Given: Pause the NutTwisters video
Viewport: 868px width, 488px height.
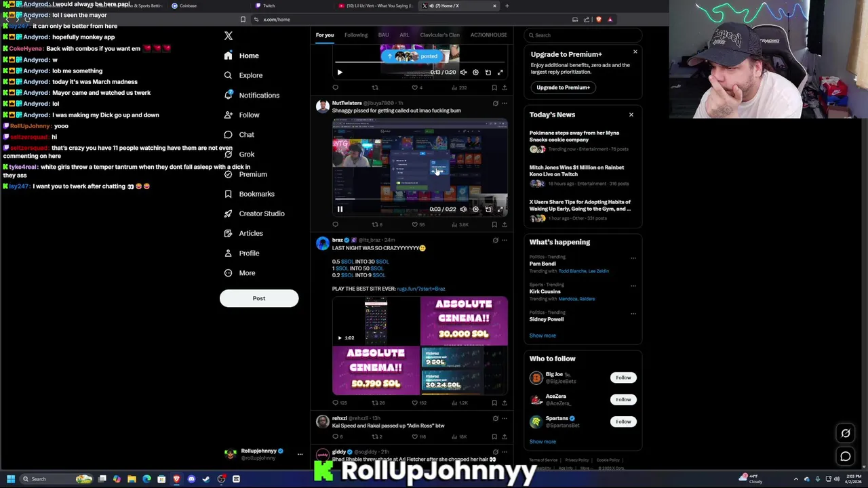Looking at the screenshot, I should [340, 209].
